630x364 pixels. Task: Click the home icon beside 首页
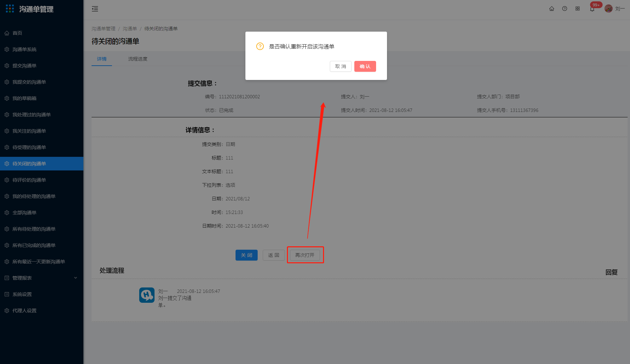(7, 33)
